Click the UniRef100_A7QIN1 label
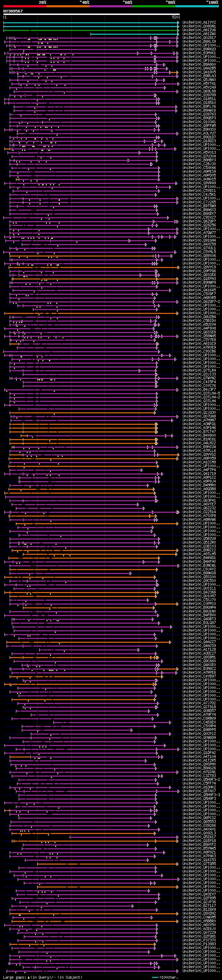 pos(199,772)
